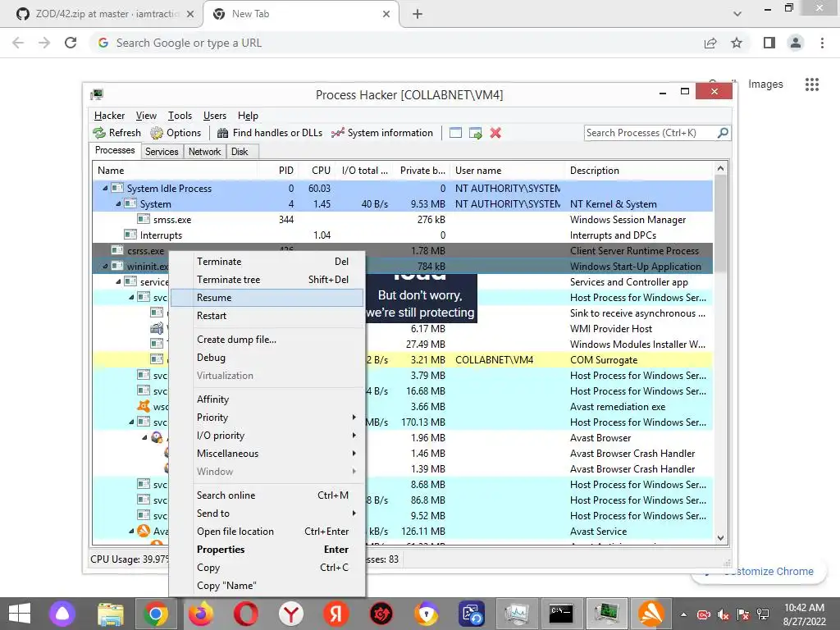Click the process list vertical scrollbar thumb
Image resolution: width=840 pixels, height=630 pixels.
coord(720,224)
